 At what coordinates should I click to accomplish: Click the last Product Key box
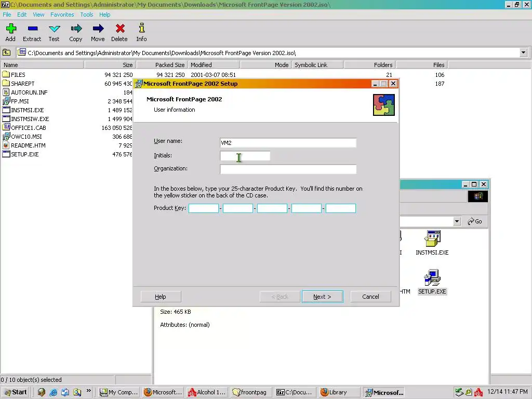point(341,208)
